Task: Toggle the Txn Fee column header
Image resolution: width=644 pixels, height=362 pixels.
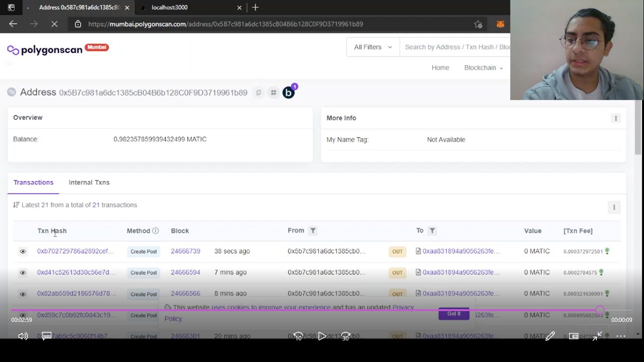Action: coord(578,231)
